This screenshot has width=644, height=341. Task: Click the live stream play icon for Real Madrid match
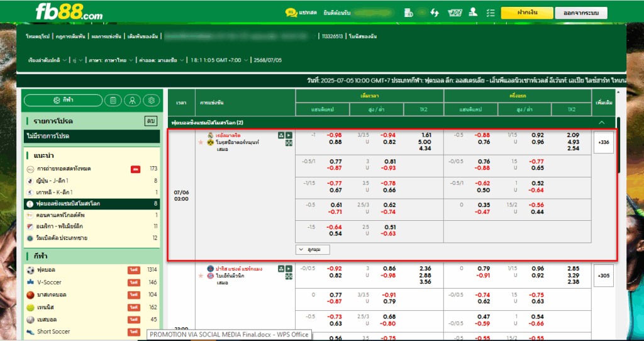click(x=289, y=135)
